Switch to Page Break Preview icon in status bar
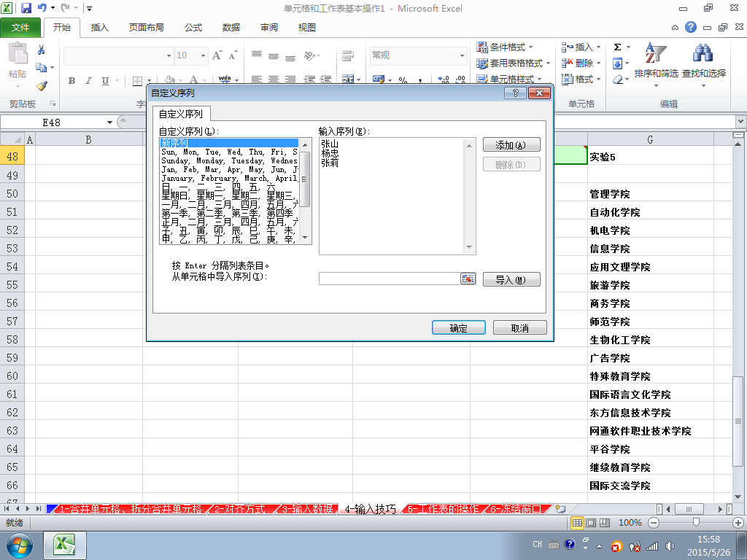This screenshot has width=747, height=560. pyautogui.click(x=605, y=523)
